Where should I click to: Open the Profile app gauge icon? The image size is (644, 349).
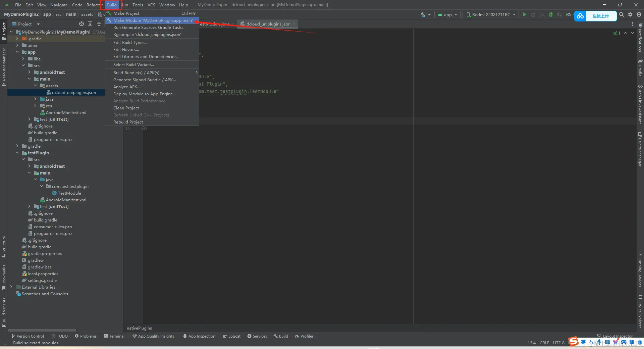coord(568,14)
